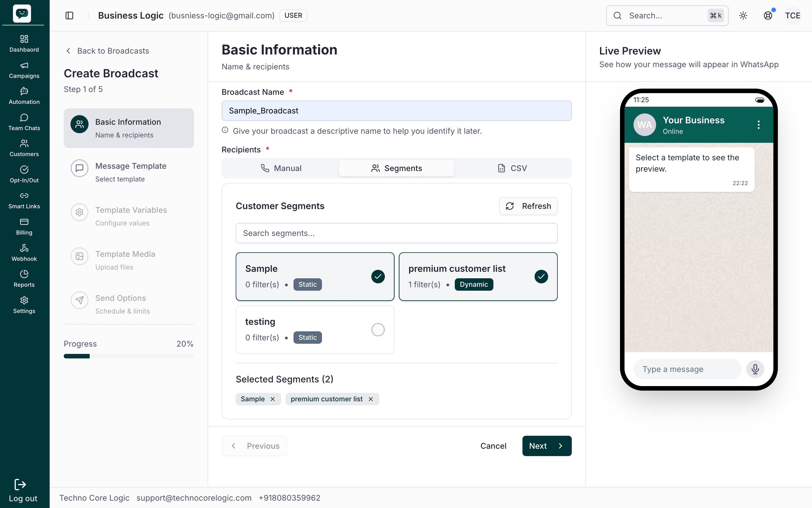812x508 pixels.
Task: Toggle the light/dark theme icon
Action: coord(743,16)
